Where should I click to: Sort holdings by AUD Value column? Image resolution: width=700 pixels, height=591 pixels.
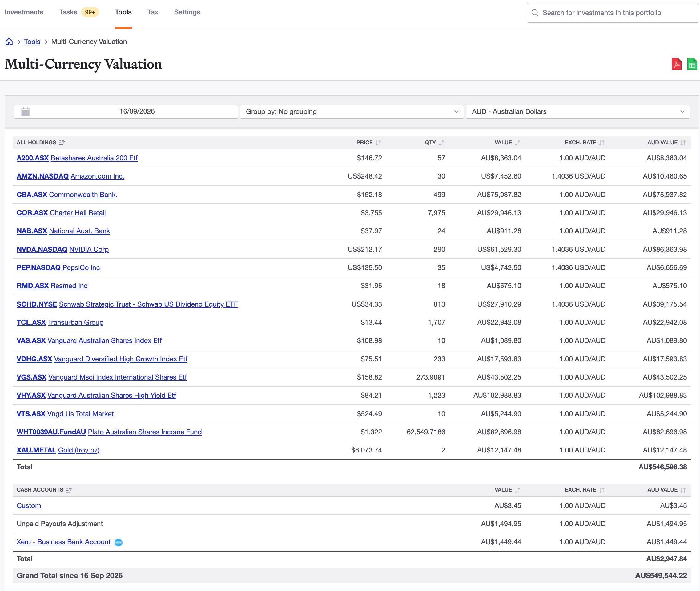(683, 143)
